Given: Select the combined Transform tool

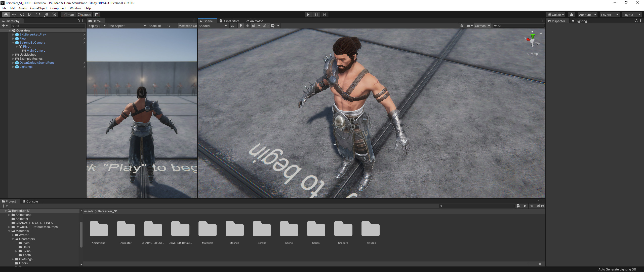Looking at the screenshot, I should (x=46, y=15).
